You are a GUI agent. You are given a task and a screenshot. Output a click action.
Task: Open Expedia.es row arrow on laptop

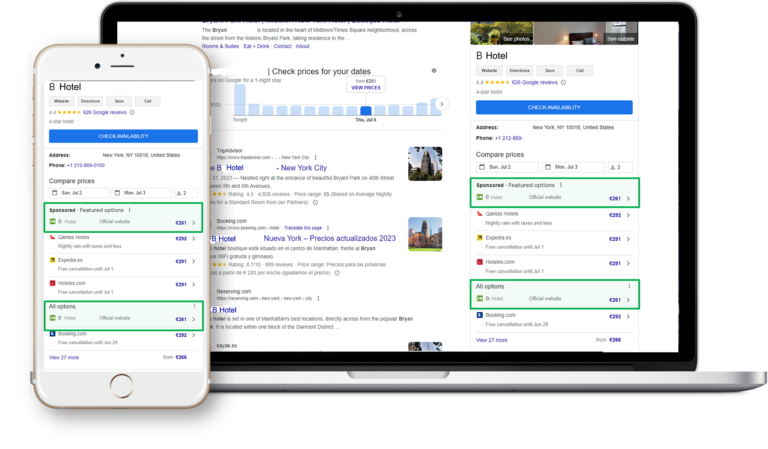coord(628,239)
